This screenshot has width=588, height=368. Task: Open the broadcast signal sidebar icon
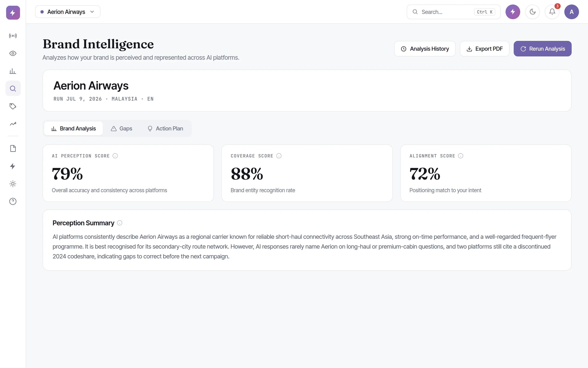pyautogui.click(x=13, y=36)
